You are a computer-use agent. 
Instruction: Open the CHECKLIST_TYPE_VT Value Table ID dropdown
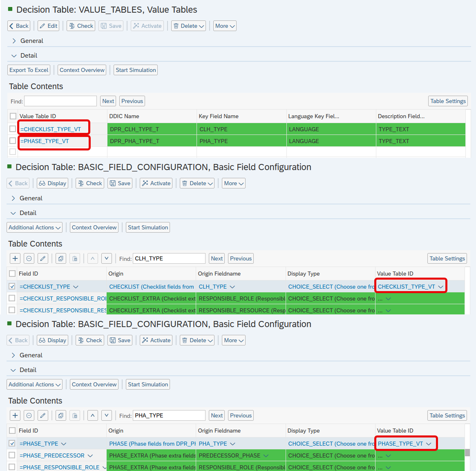440,287
